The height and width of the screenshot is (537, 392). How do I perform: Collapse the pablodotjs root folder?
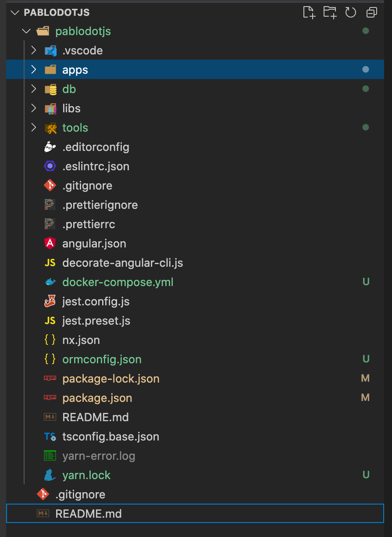(x=26, y=31)
